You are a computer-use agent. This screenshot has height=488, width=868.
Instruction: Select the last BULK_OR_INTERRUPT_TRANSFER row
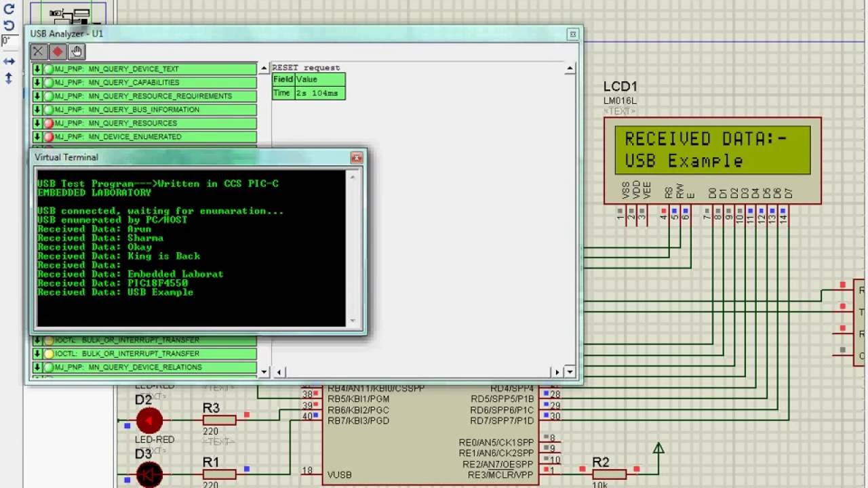tap(144, 354)
